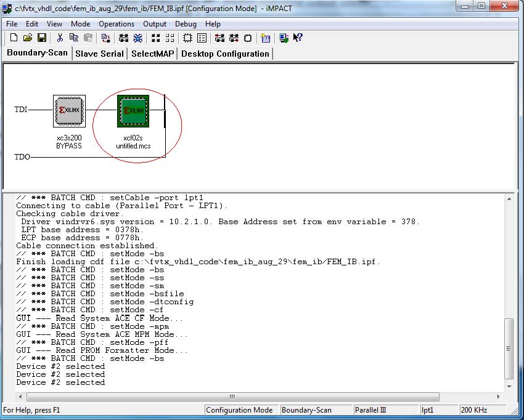Click the Save floppy disk icon
This screenshot has height=420, width=524.
click(42, 38)
